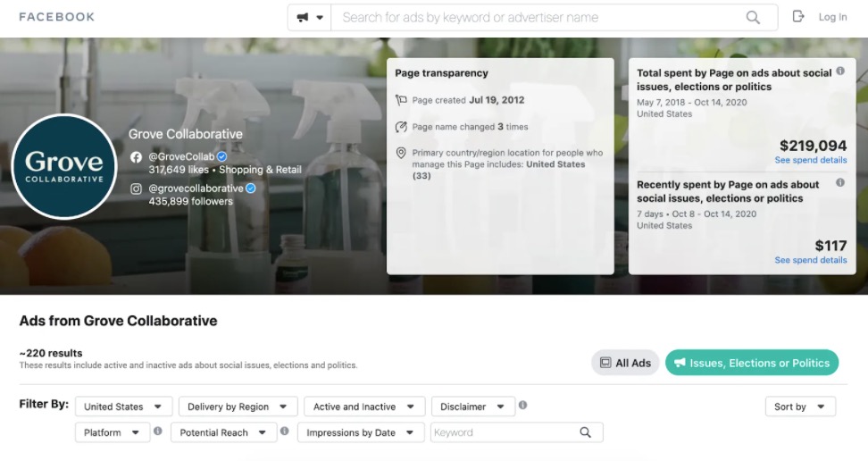Open the Active and Inactive filter
868x461 pixels.
[364, 407]
